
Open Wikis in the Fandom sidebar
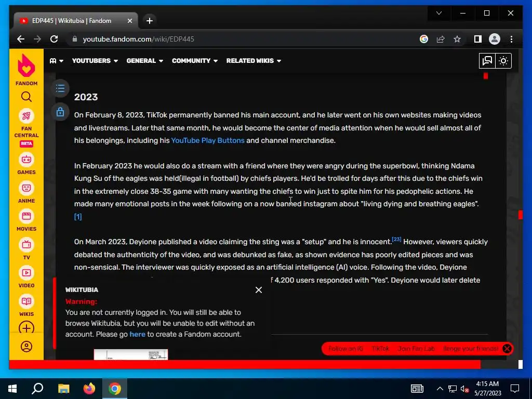pos(26,306)
